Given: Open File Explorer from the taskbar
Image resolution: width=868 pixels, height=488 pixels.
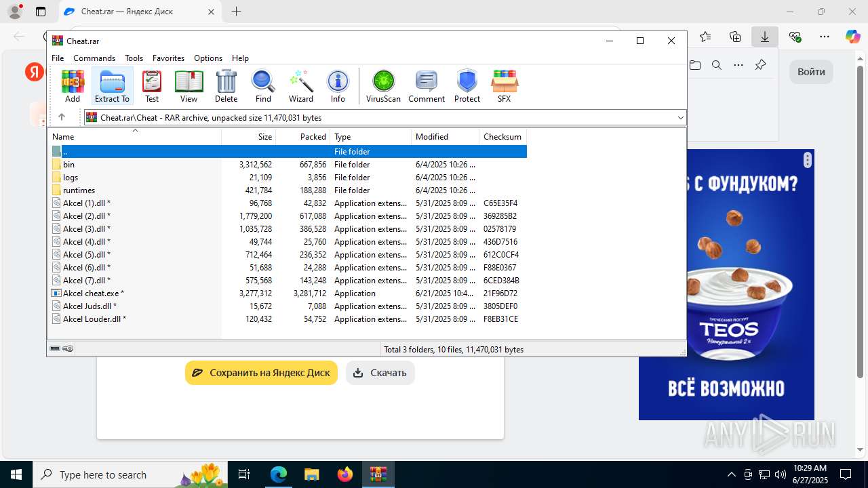Looking at the screenshot, I should click(312, 474).
